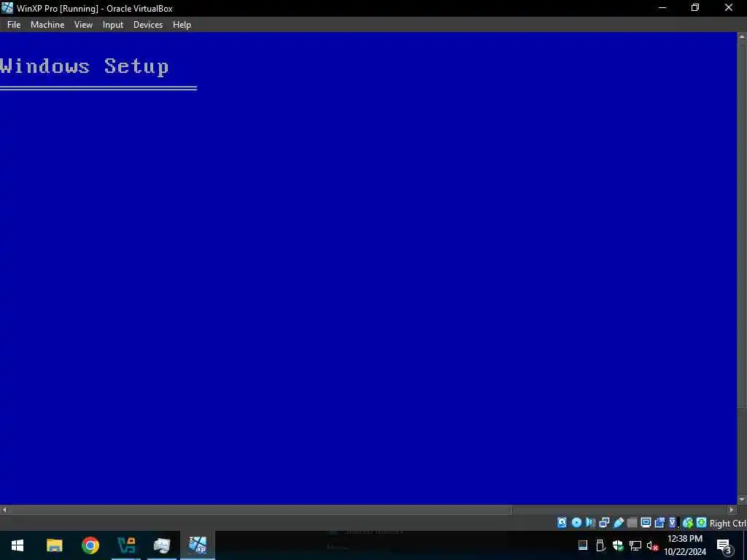Click the horizontal scrollbar thumb

tap(260, 510)
